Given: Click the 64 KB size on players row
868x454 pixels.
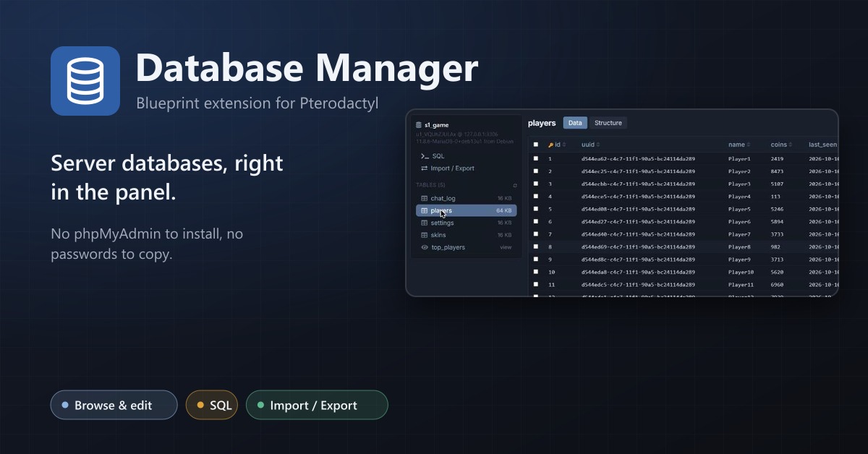Looking at the screenshot, I should click(504, 210).
